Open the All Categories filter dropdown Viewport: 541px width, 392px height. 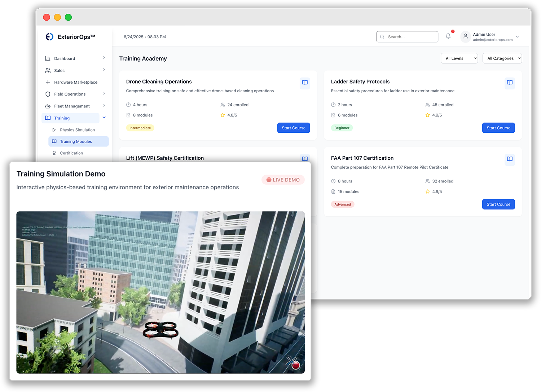pyautogui.click(x=502, y=58)
